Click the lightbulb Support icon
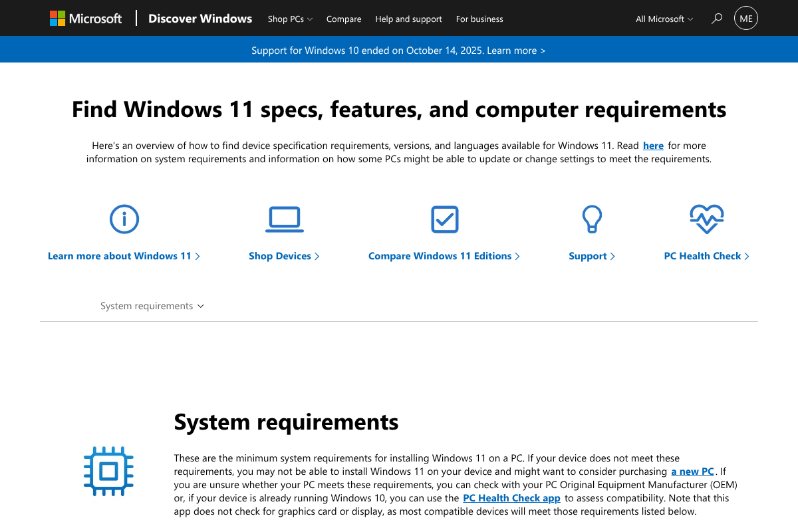 click(592, 219)
